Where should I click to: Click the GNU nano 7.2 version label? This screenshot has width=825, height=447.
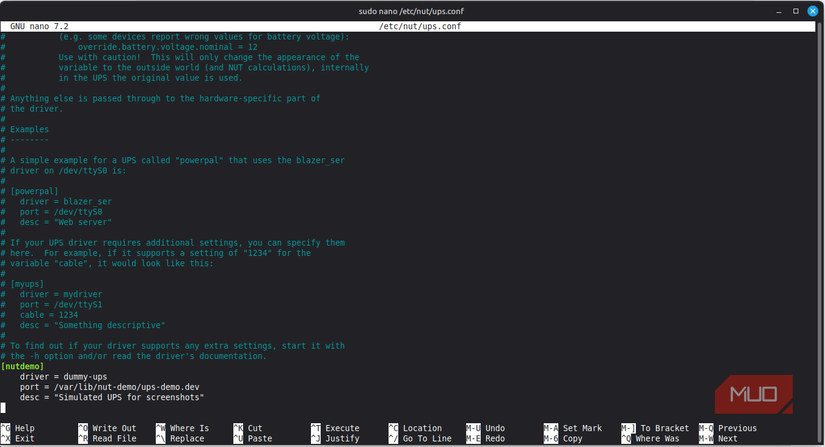(39, 26)
